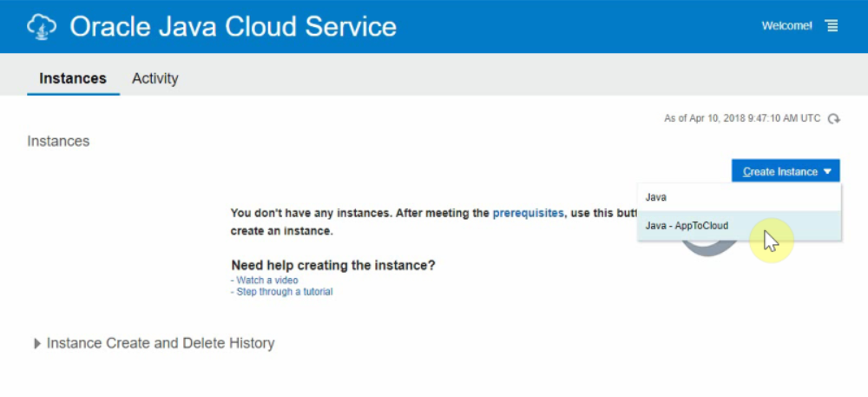Refresh the instances list with the refresh icon
The width and height of the screenshot is (868, 397).
(x=833, y=118)
